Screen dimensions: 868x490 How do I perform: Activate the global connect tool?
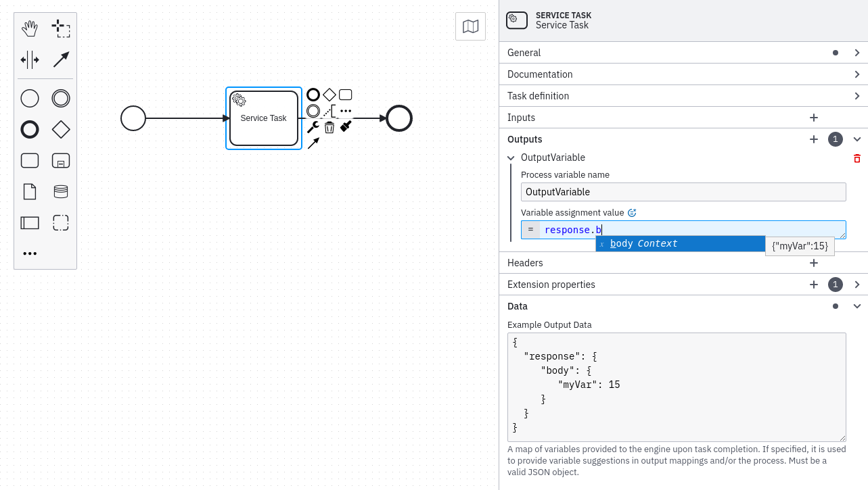pyautogui.click(x=61, y=59)
